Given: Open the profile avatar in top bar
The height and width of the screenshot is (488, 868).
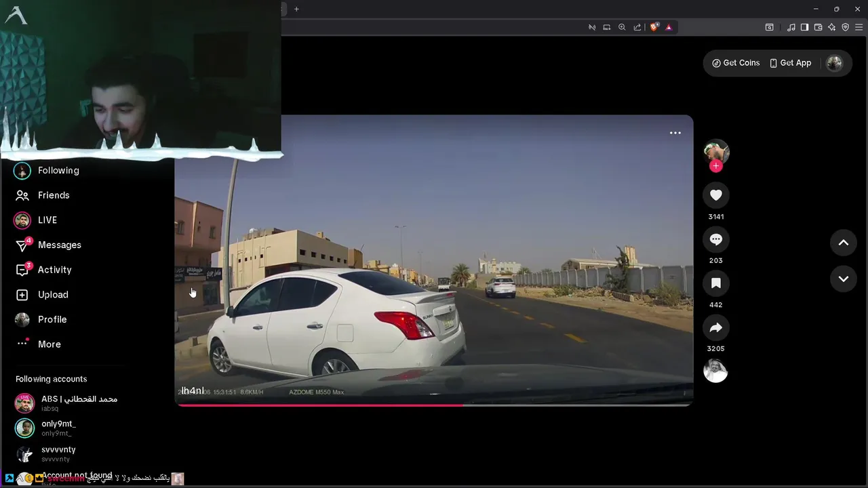Looking at the screenshot, I should (x=834, y=63).
